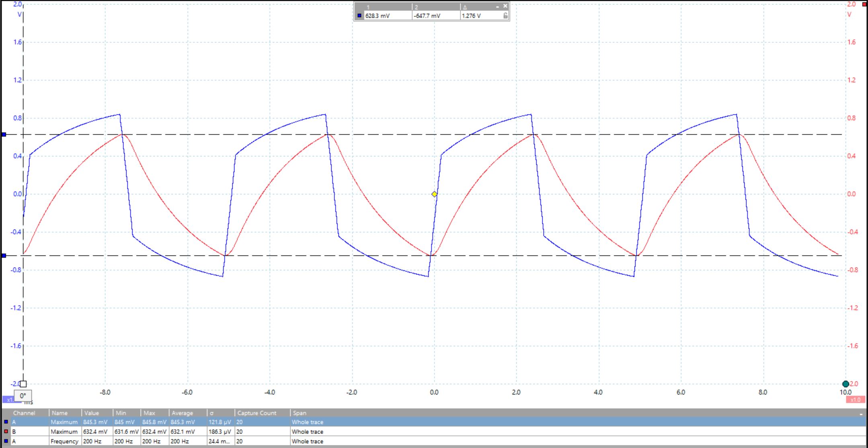
Task: Click the blue x1.0 zoom badge bottom-left
Action: [9, 399]
